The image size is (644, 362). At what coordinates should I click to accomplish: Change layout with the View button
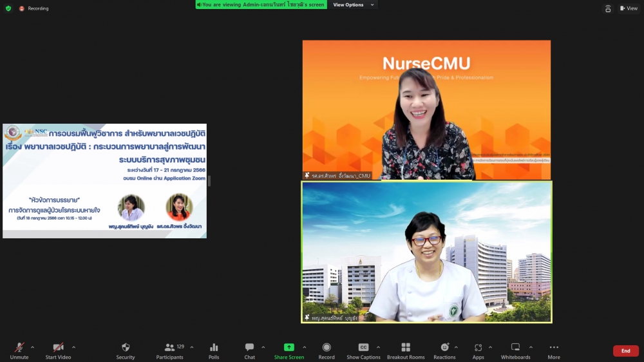tap(629, 8)
